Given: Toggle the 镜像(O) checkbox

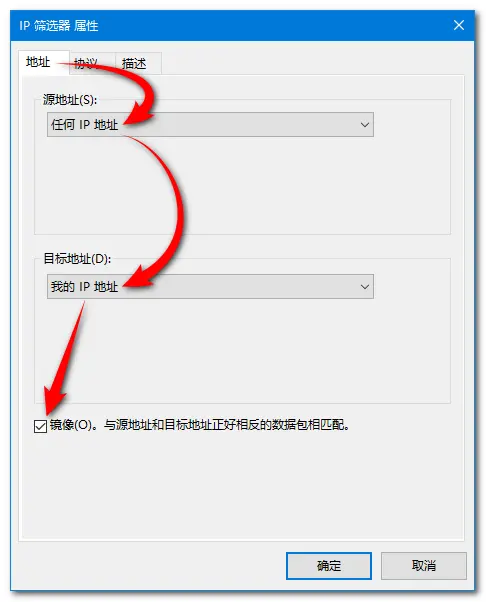Looking at the screenshot, I should (40, 426).
